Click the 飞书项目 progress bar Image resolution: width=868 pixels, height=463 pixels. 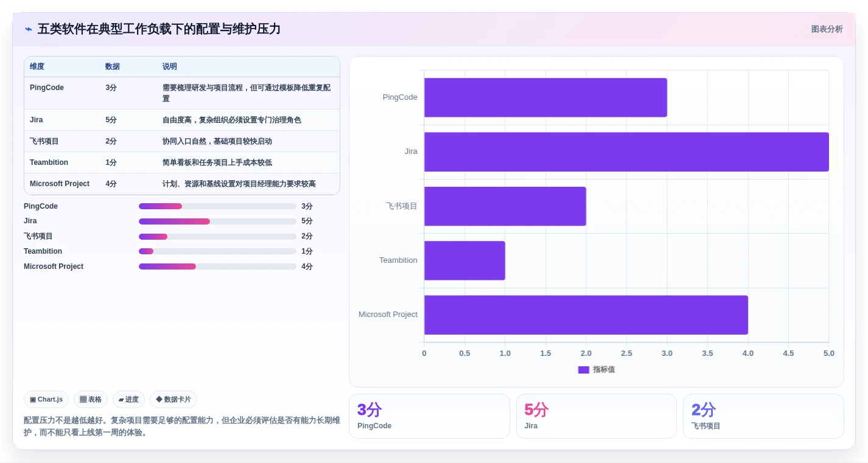tap(217, 237)
